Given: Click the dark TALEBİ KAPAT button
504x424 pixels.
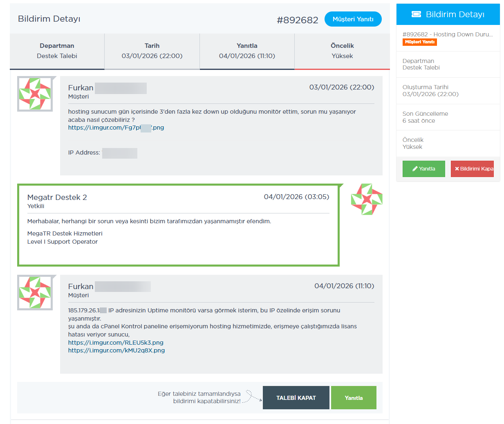Looking at the screenshot, I should (x=296, y=398).
